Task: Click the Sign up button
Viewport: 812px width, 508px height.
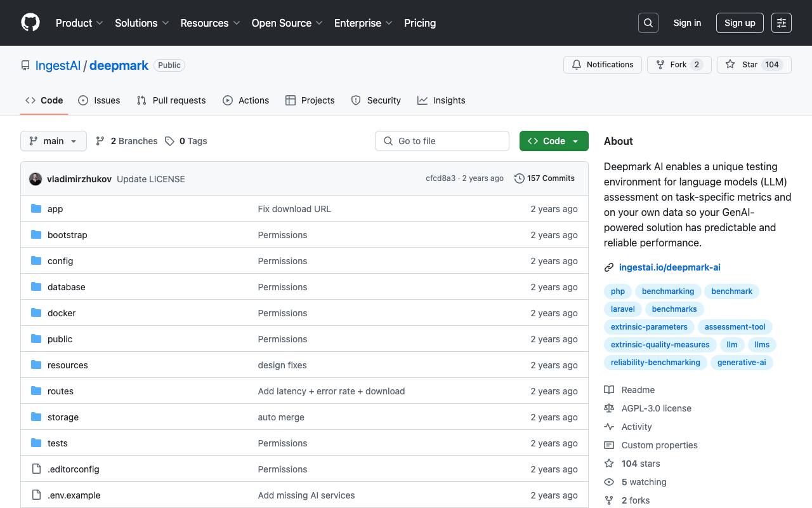Action: click(x=740, y=23)
